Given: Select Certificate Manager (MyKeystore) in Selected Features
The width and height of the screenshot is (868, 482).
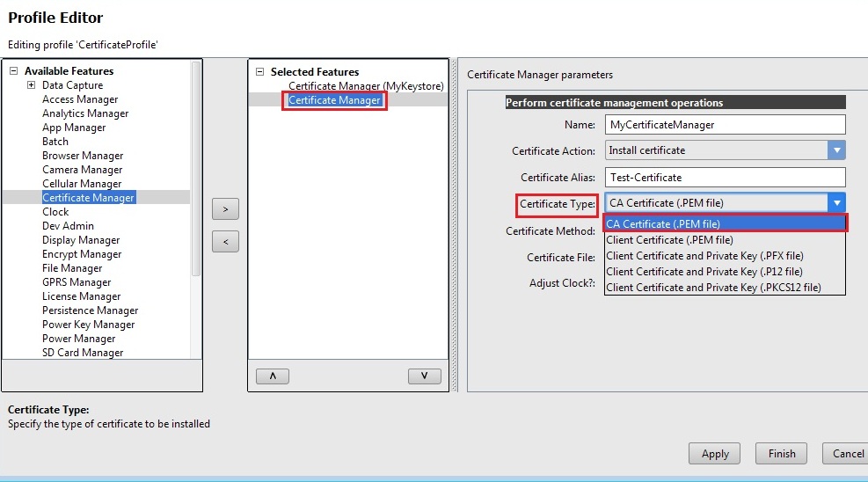Looking at the screenshot, I should tap(366, 86).
